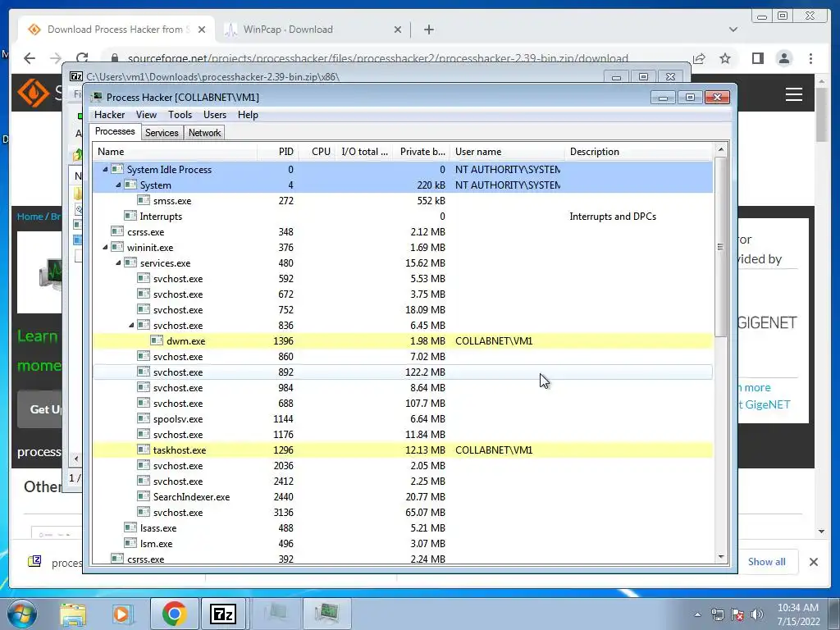Select the svchost.exe PID 892 row
Screen dimensions: 840x630
pos(403,372)
